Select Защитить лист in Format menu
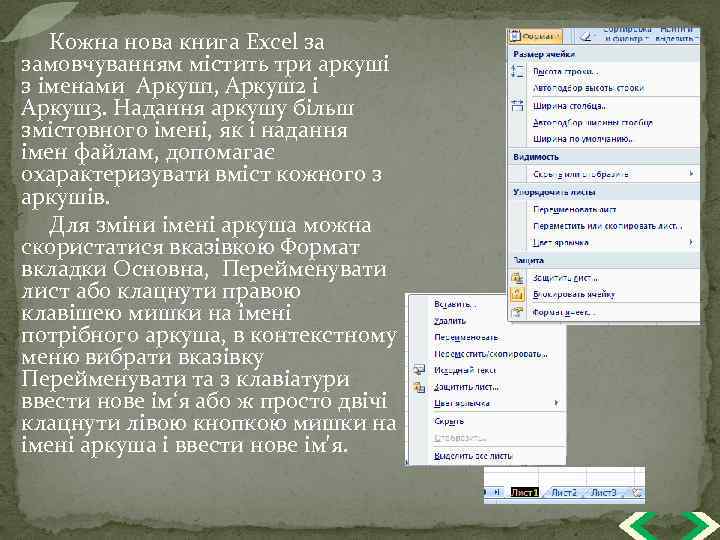This screenshot has height=540, width=720. 566,278
